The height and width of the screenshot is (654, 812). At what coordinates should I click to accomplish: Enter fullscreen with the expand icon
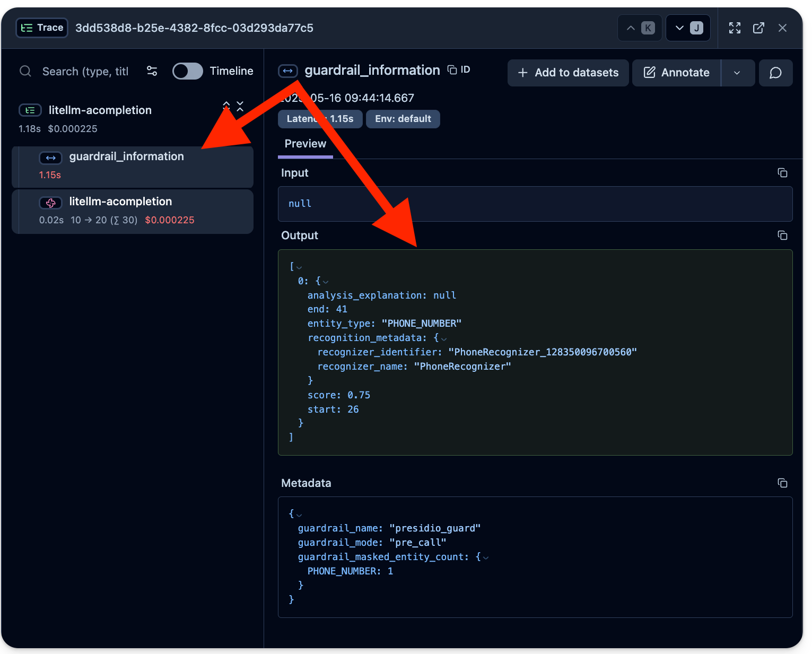735,28
